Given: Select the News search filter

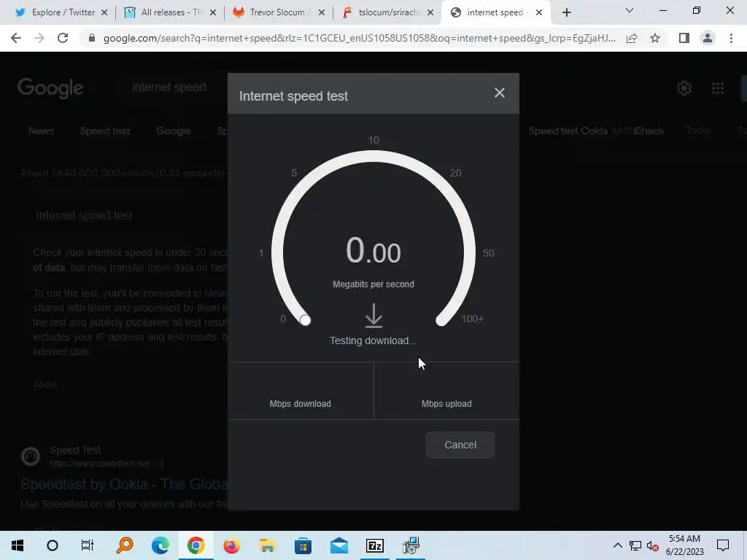Looking at the screenshot, I should pyautogui.click(x=41, y=131).
